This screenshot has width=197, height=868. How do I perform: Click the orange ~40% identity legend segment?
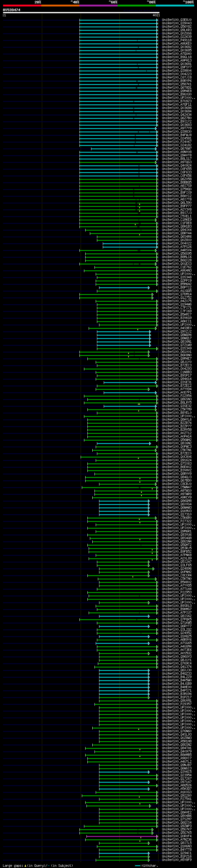[x=60, y=6]
